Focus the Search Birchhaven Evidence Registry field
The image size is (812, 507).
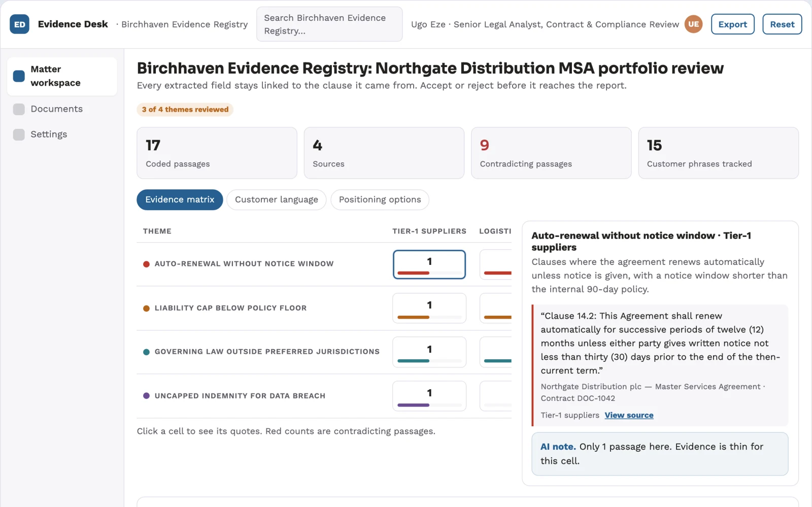click(329, 24)
